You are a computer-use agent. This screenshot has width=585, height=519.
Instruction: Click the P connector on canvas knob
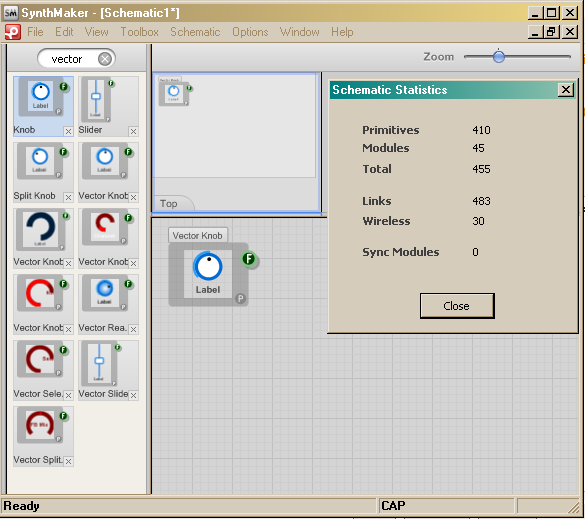[241, 298]
